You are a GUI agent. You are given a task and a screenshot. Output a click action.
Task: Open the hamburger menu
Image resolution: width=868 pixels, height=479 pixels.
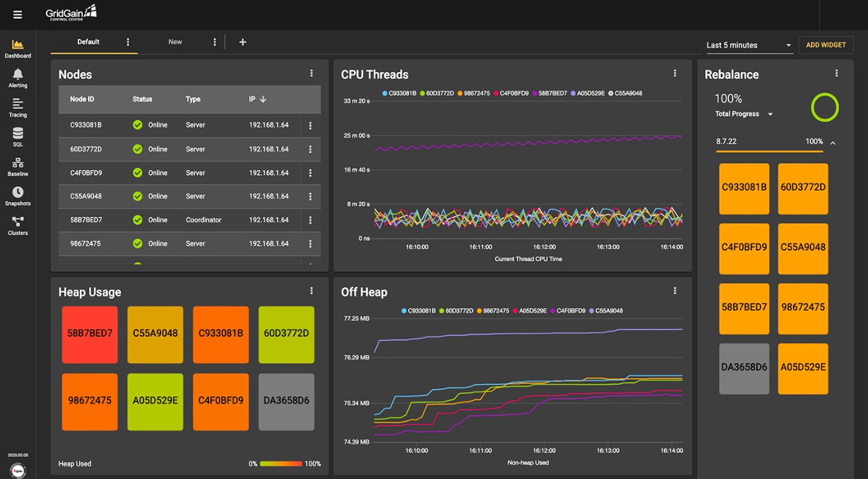[x=17, y=15]
